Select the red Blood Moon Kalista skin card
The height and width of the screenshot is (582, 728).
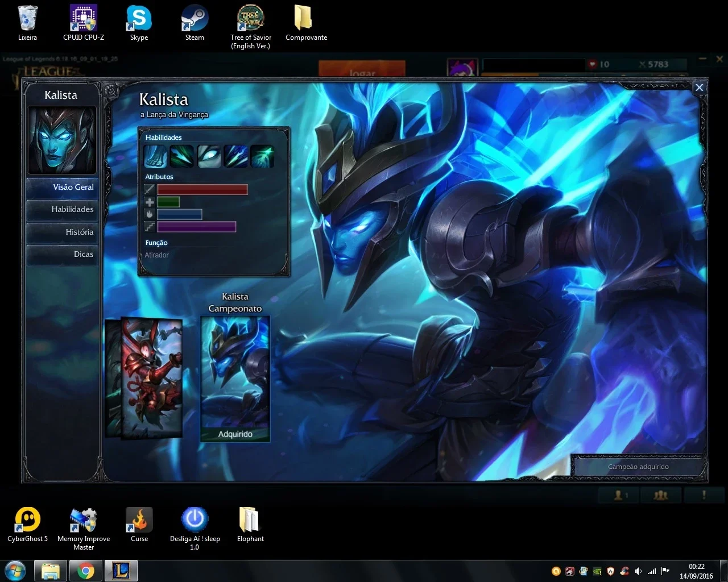point(152,377)
